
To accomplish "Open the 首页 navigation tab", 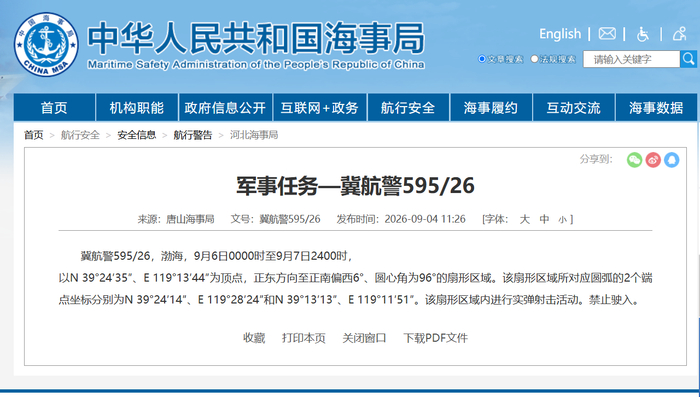I will [54, 108].
